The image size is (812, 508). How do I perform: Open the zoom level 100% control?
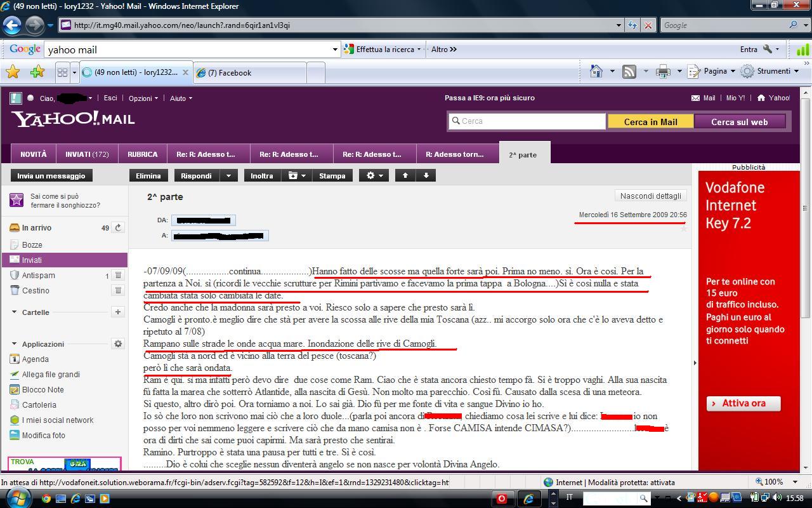773,482
